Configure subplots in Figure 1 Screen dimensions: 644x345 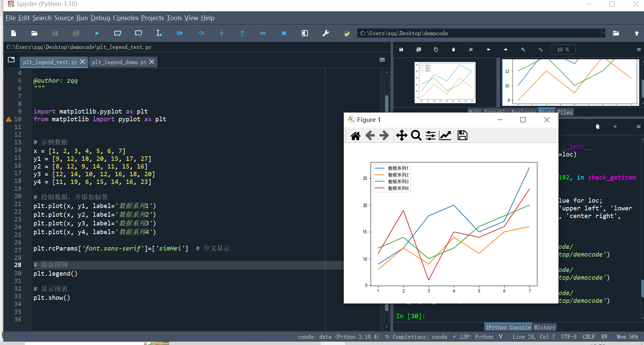pos(431,136)
